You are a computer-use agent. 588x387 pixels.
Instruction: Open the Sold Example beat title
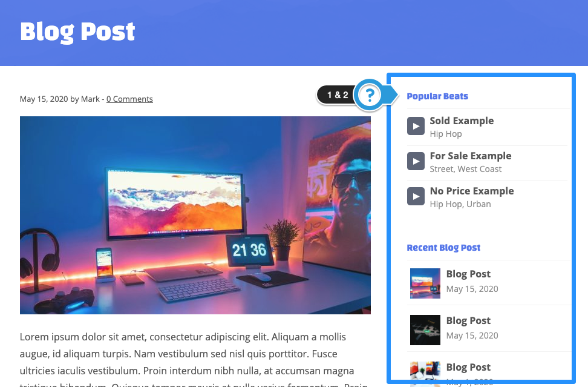click(x=462, y=121)
